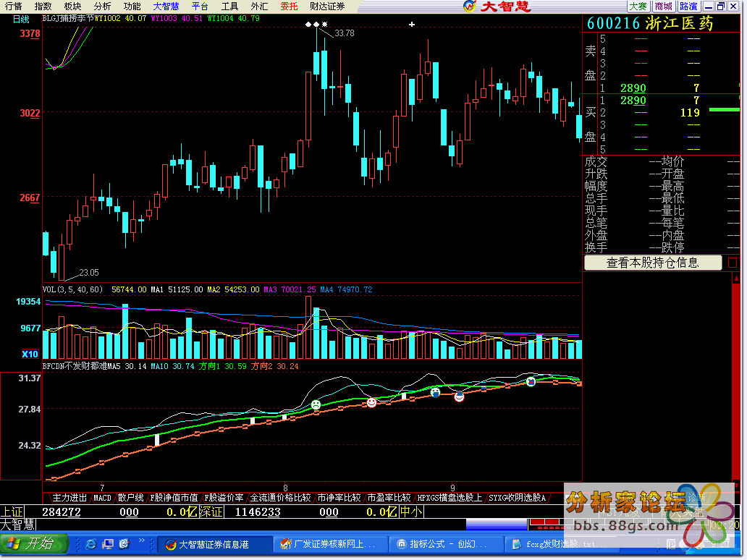Screen dimensions: 747x560
Task: Launch Internet Explorer from quick launch
Action: [x=90, y=544]
